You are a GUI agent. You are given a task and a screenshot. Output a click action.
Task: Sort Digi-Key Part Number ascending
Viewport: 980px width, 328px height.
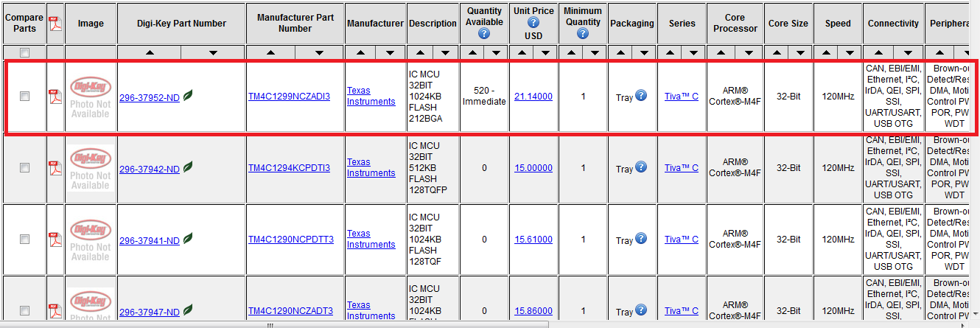(x=150, y=53)
